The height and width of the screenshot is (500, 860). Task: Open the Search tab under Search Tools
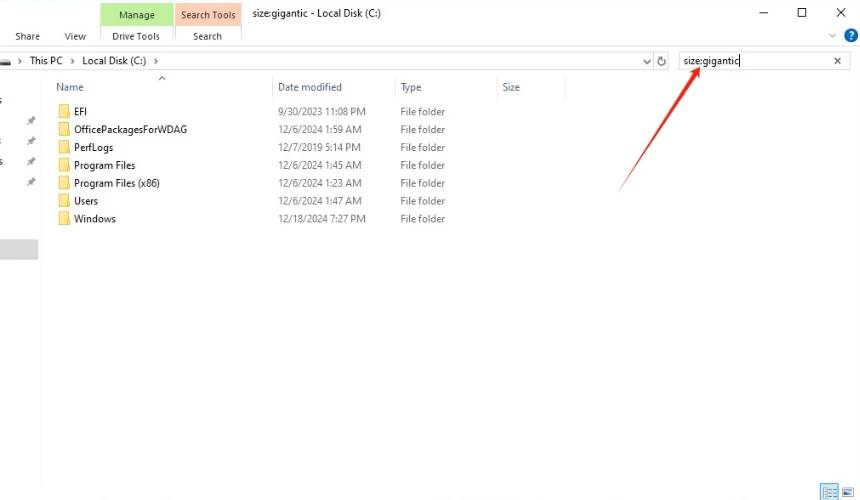[207, 37]
